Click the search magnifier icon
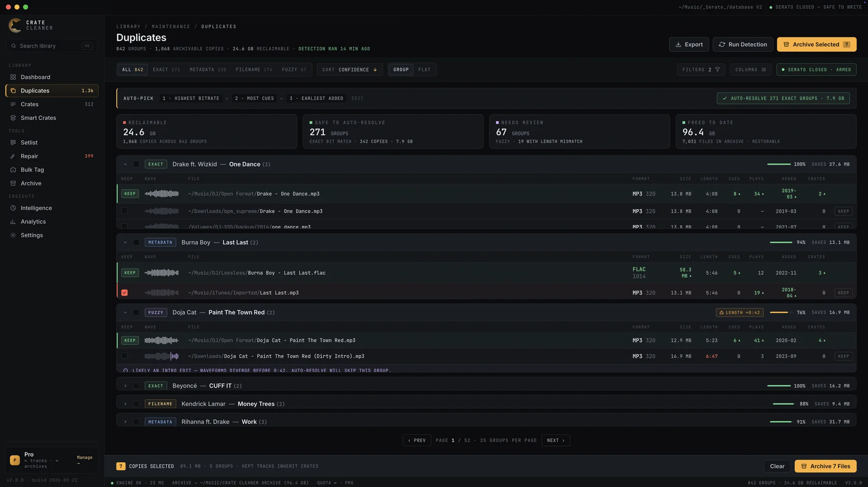This screenshot has width=868, height=487. point(14,46)
